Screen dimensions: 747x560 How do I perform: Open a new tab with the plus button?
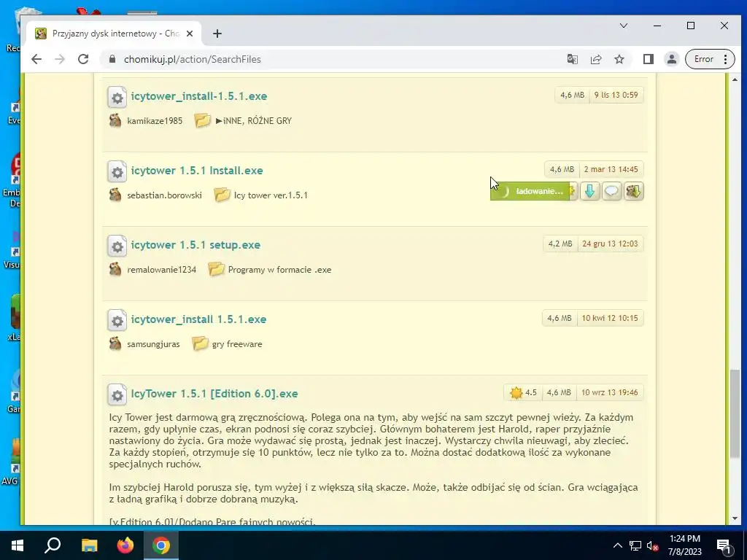[x=217, y=34]
